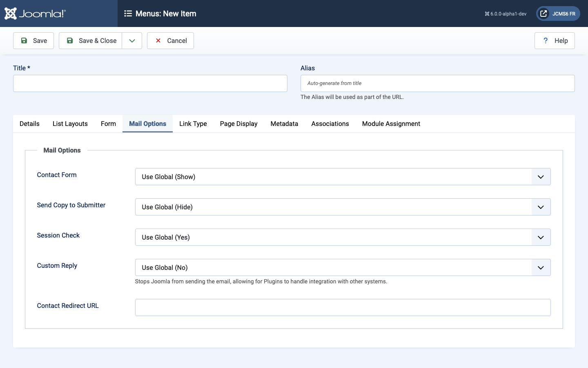Click the 'Menus: New Item' page heading
The width and height of the screenshot is (588, 368).
click(166, 13)
